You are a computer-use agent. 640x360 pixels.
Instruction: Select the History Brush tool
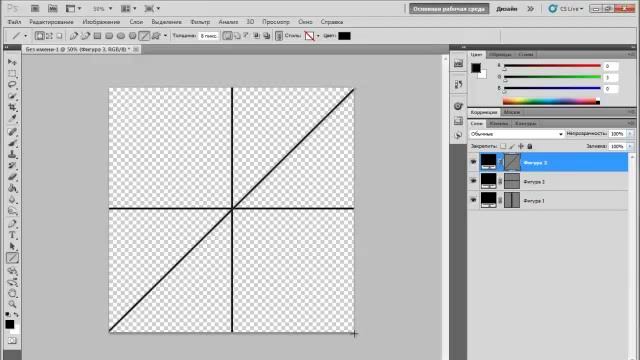[x=12, y=166]
